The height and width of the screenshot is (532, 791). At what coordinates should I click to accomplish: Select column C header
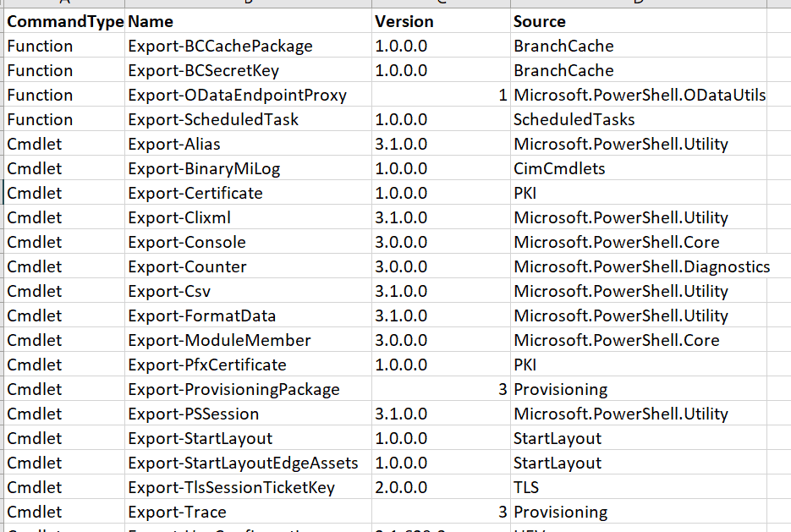(440, 6)
